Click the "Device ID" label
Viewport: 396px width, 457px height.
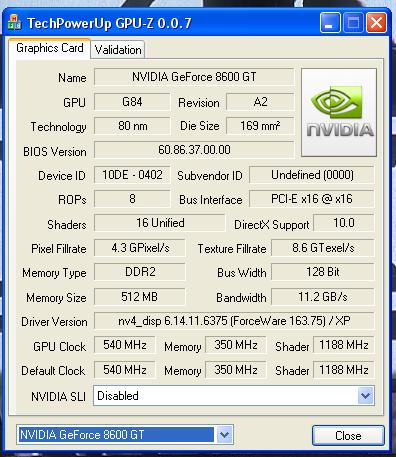click(x=62, y=176)
